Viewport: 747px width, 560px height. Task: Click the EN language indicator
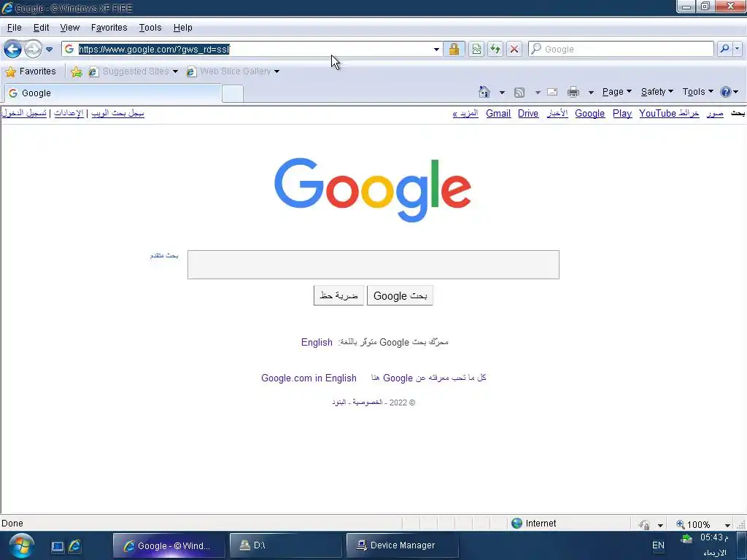coord(658,545)
